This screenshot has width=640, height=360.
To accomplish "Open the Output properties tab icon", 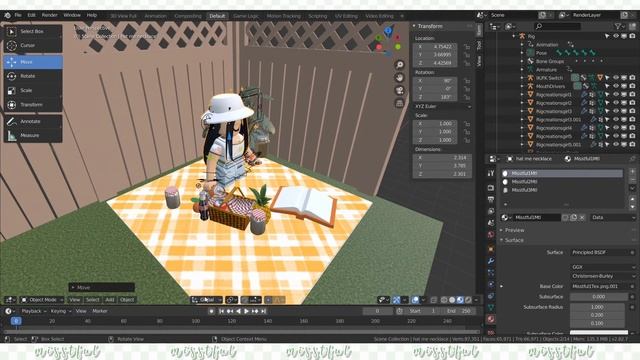I will pyautogui.click(x=491, y=200).
